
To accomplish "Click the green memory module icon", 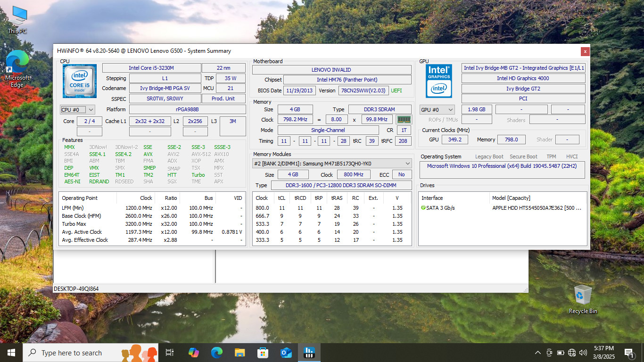I will [404, 120].
